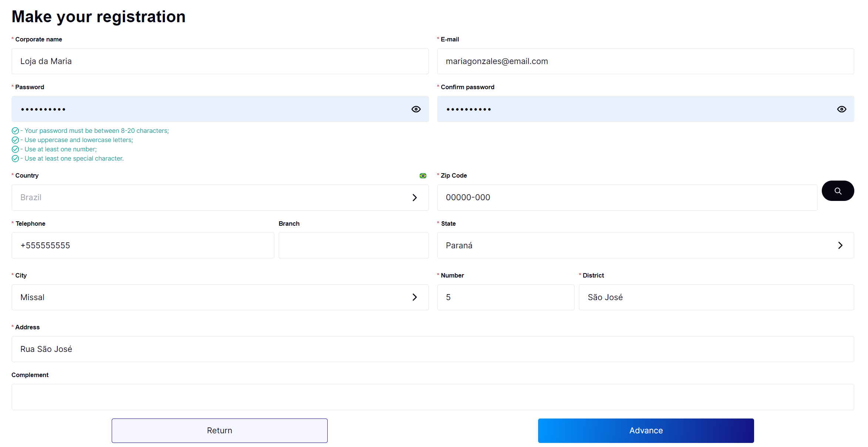Reveal Confirm password using its eye icon
This screenshot has width=868, height=447.
842,109
